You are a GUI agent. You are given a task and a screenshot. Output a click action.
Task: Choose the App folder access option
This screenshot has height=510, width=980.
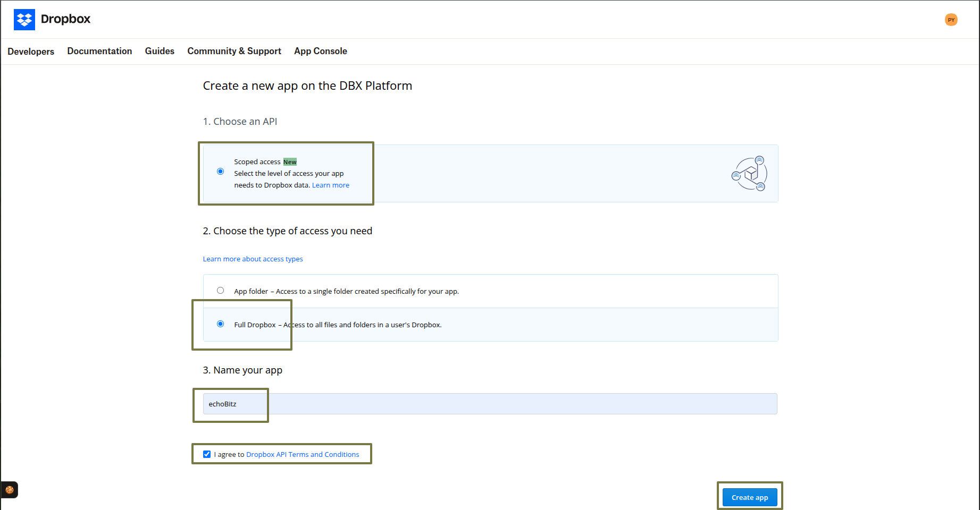coord(221,291)
